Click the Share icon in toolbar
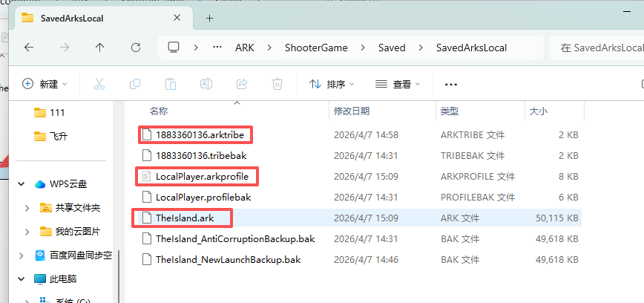The image size is (644, 303). (242, 84)
